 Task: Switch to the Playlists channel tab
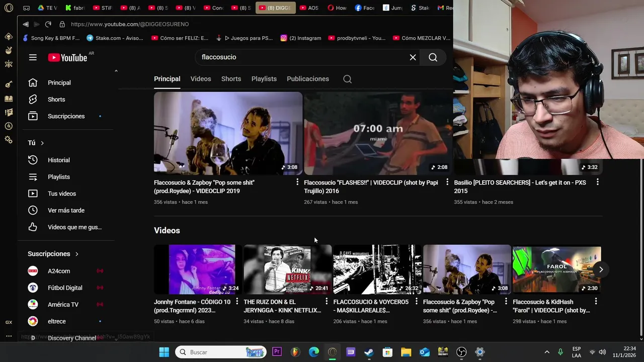[264, 79]
